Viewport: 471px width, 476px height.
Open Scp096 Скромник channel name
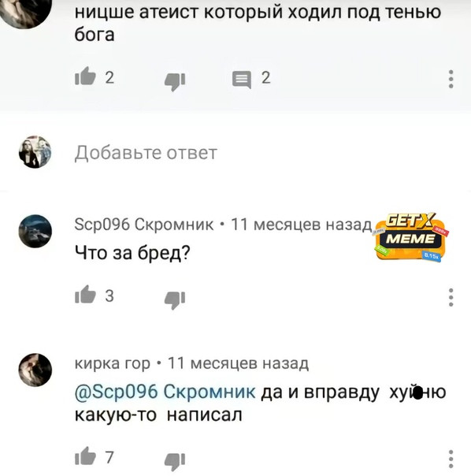point(144,225)
